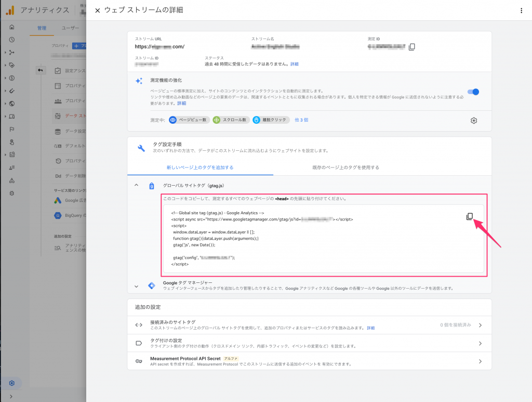Click the back arrow button in admin column
Image resolution: width=532 pixels, height=402 pixels.
pyautogui.click(x=41, y=70)
